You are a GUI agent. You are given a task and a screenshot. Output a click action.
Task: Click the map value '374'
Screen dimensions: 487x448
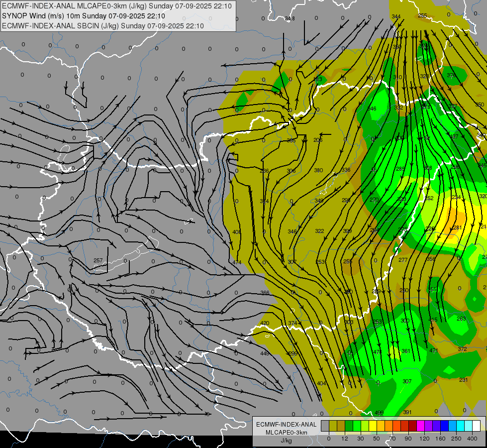tap(292, 323)
